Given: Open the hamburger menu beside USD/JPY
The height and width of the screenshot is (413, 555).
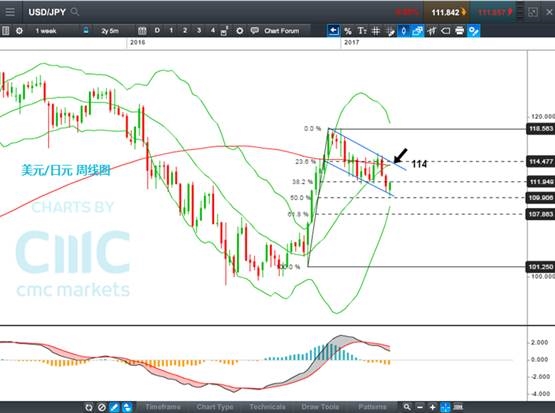Looking at the screenshot, I should click(10, 12).
